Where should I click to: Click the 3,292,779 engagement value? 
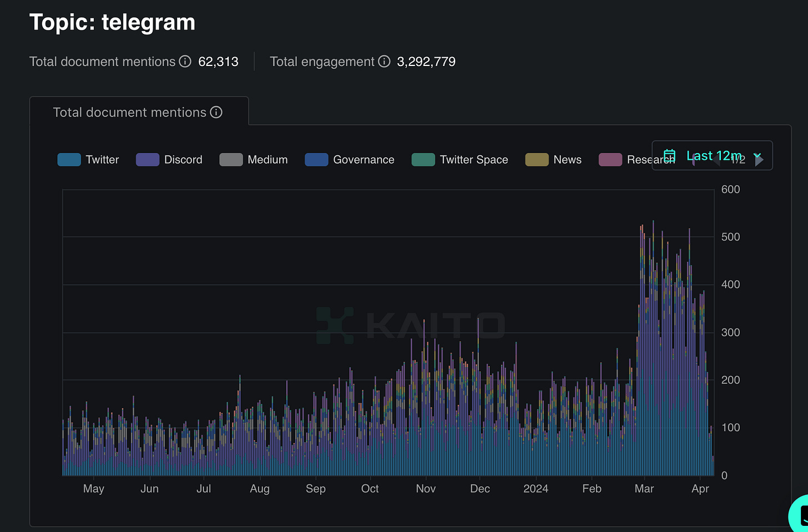pos(426,62)
